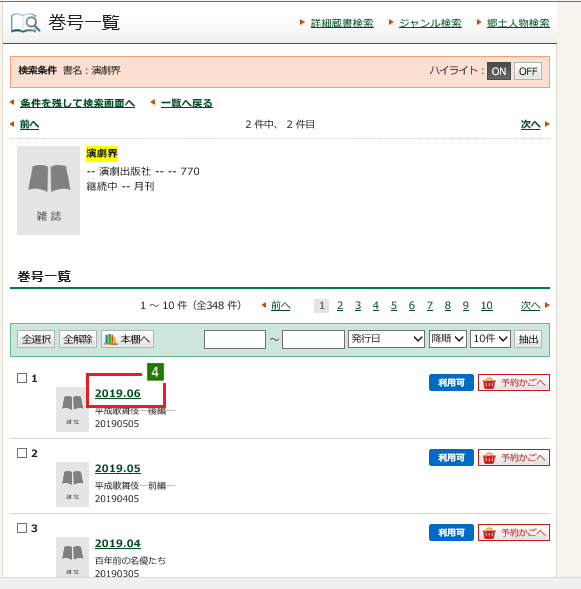Click the book search logo icon
581x589 pixels.
tap(26, 23)
